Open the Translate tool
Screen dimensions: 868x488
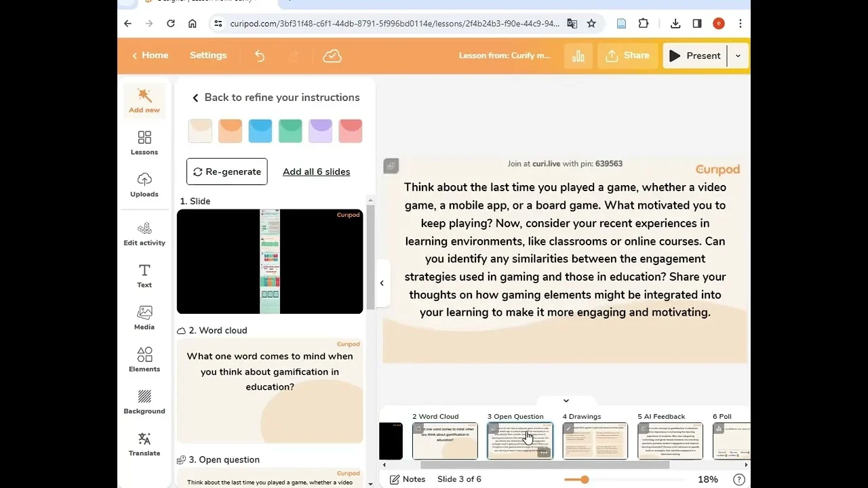pyautogui.click(x=144, y=444)
